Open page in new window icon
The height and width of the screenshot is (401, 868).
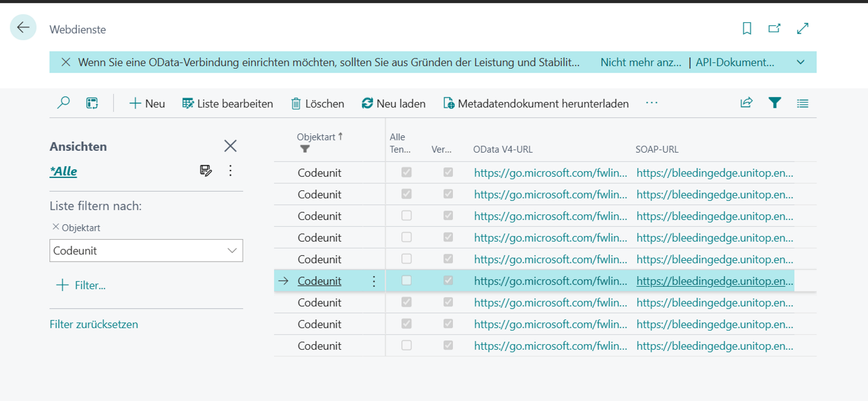point(774,29)
